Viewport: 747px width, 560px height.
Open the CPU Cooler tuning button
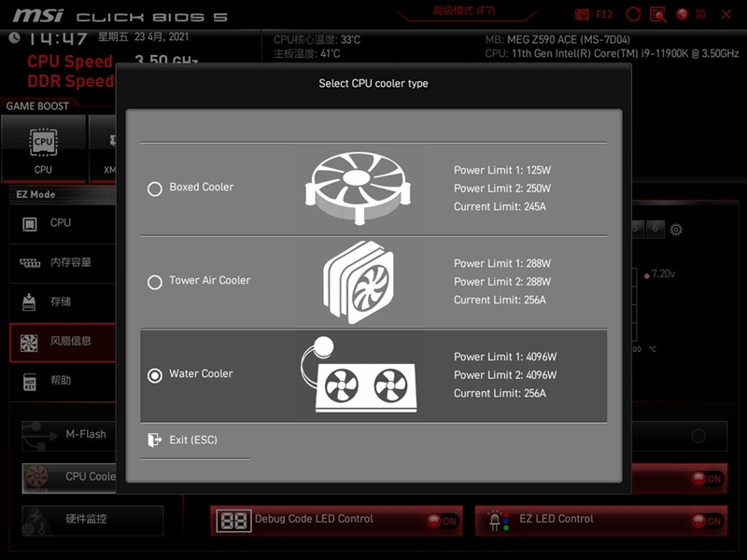(69, 478)
